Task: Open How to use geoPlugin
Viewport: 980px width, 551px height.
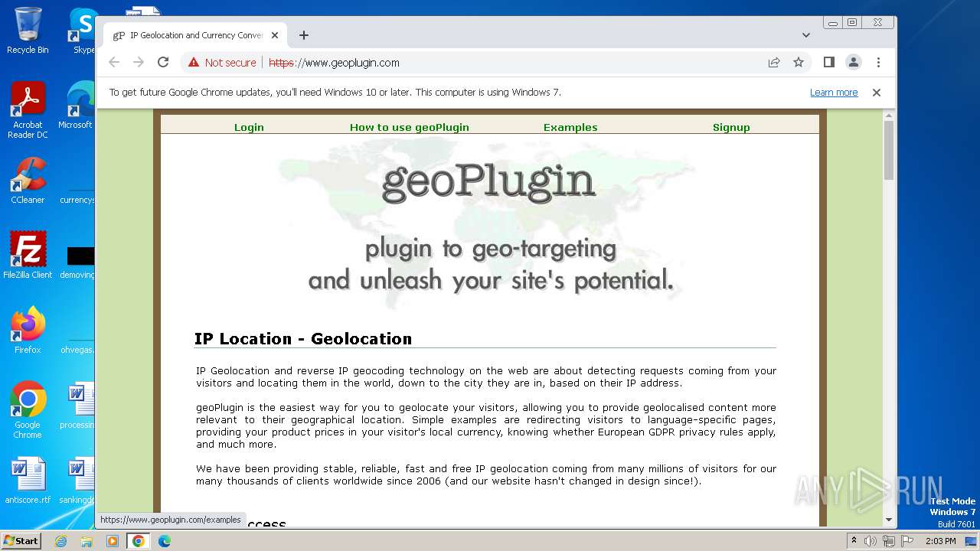Action: [410, 127]
